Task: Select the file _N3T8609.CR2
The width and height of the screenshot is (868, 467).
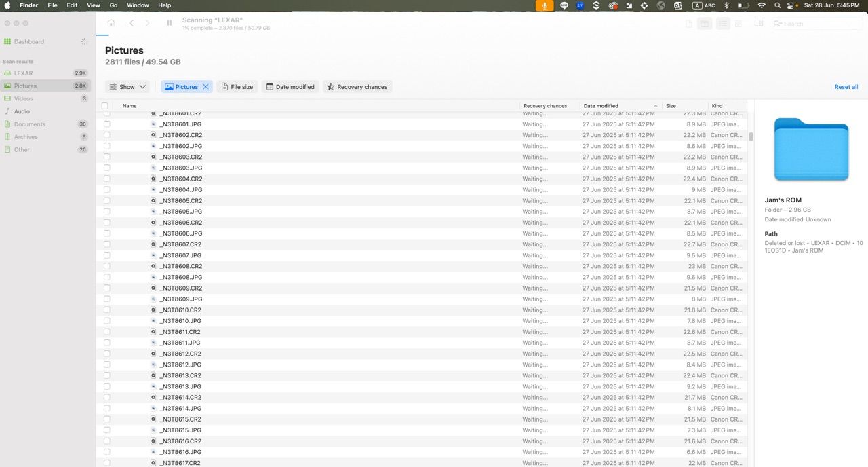Action: click(180, 288)
